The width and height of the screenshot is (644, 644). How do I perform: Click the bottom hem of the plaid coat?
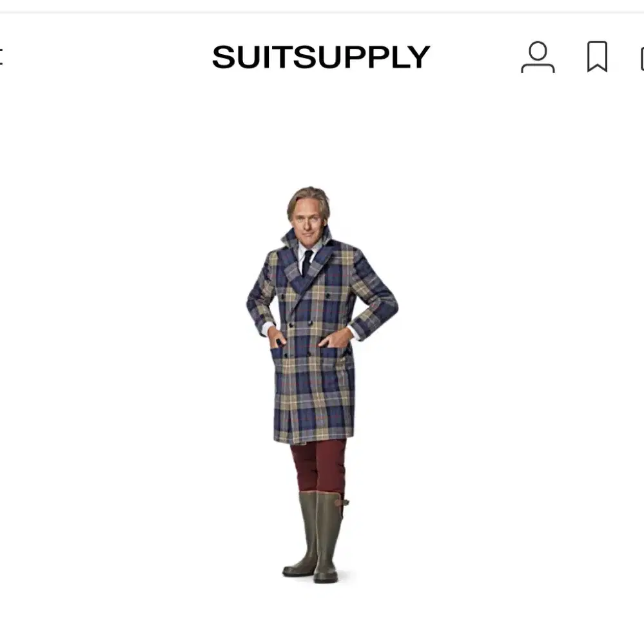(x=314, y=437)
